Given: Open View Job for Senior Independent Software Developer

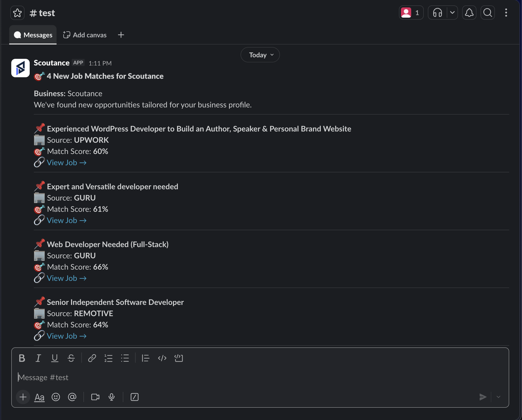Looking at the screenshot, I should coord(67,336).
